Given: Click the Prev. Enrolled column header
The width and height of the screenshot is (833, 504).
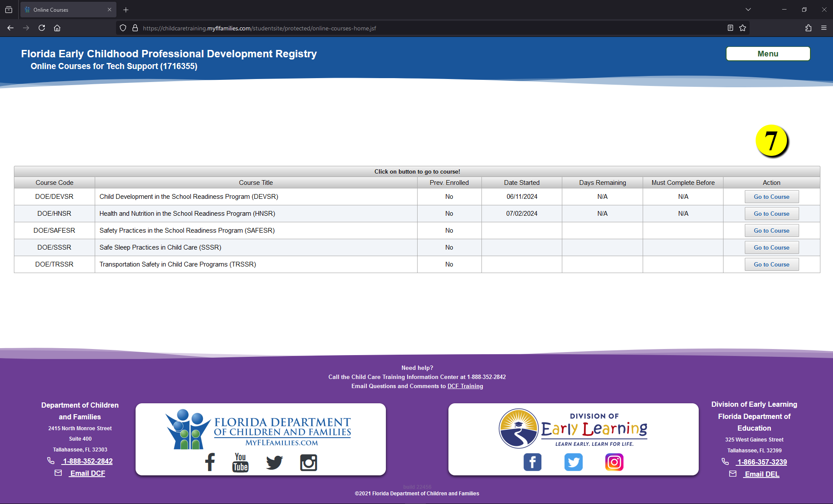Looking at the screenshot, I should 449,183.
